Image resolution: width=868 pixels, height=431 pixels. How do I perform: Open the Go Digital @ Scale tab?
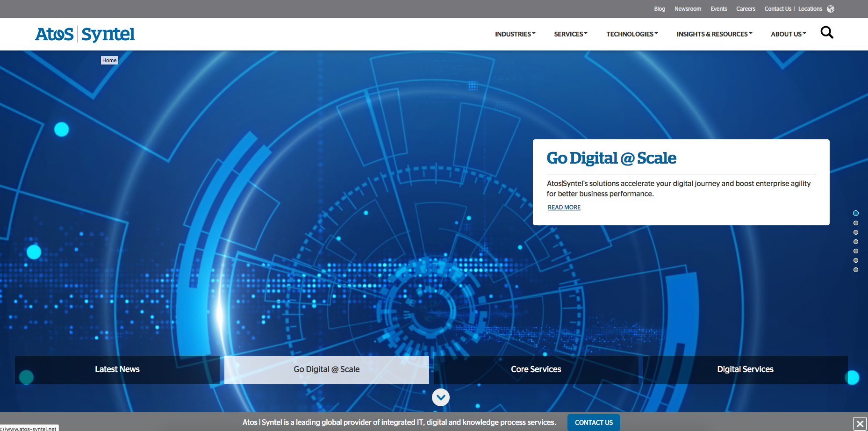[x=327, y=370]
